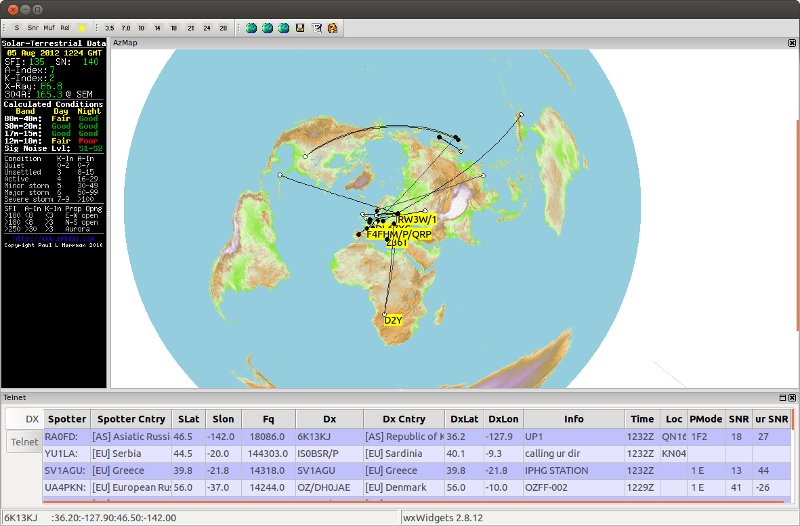
Task: Click the help question mark icon
Action: point(333,28)
